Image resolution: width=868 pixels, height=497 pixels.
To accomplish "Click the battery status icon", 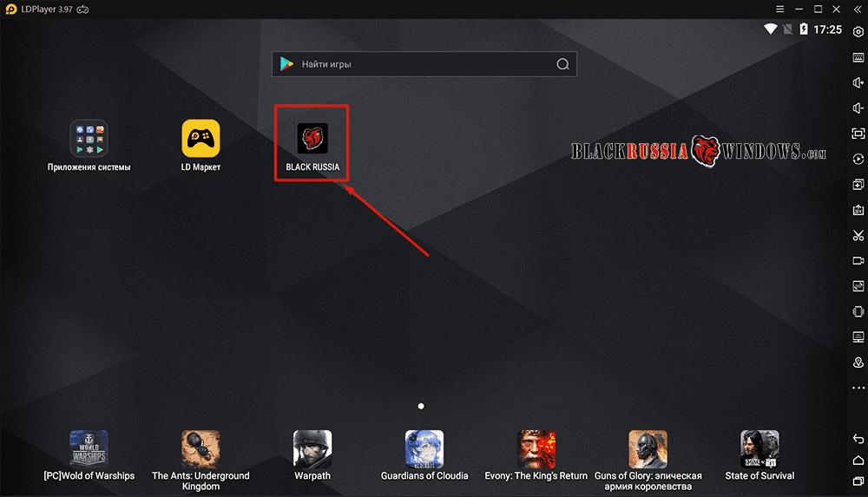I will click(804, 29).
